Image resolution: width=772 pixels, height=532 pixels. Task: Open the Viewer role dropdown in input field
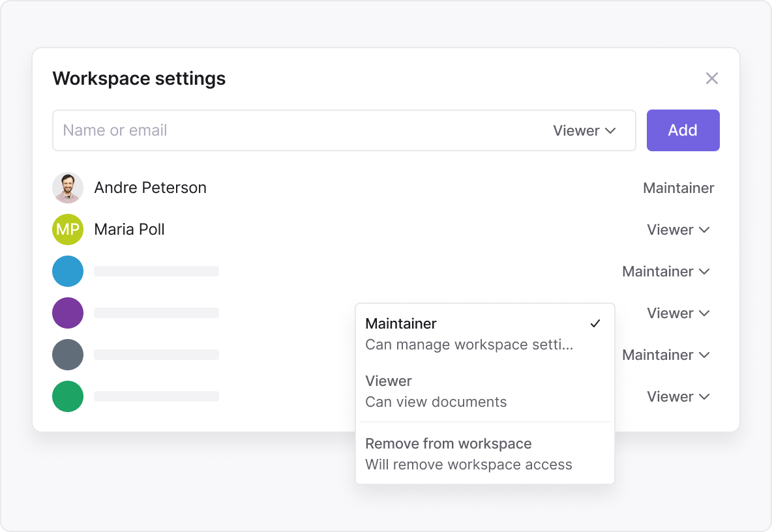[584, 130]
